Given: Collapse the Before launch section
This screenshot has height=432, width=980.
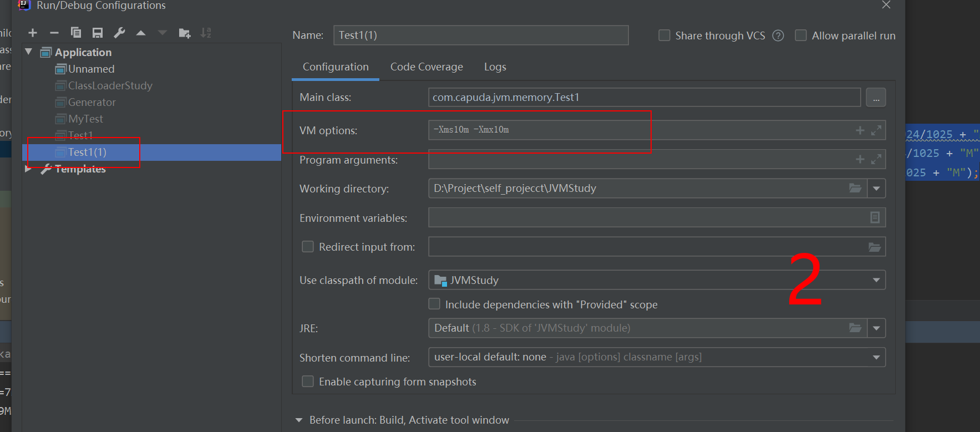Looking at the screenshot, I should click(299, 420).
